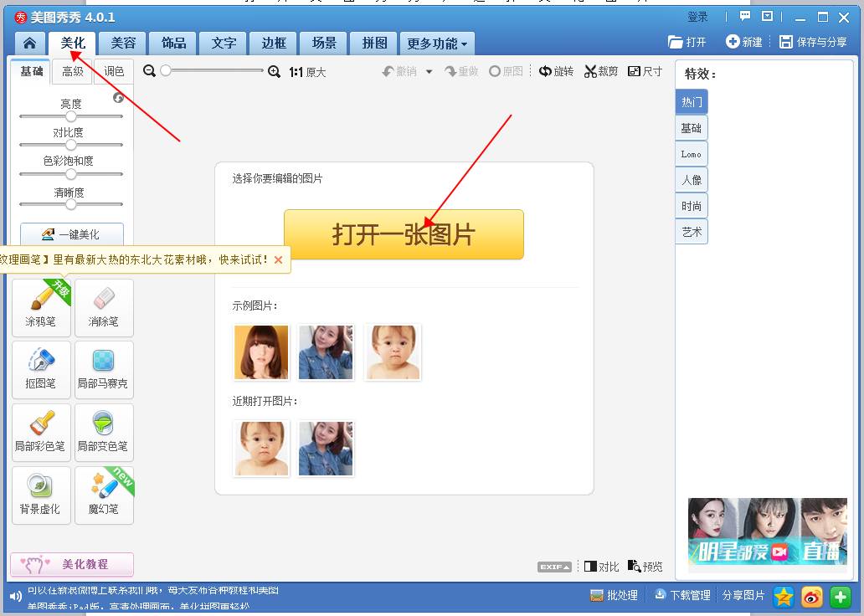The height and width of the screenshot is (616, 864).
Task: Open the 拼图 collage tab
Action: 373,43
